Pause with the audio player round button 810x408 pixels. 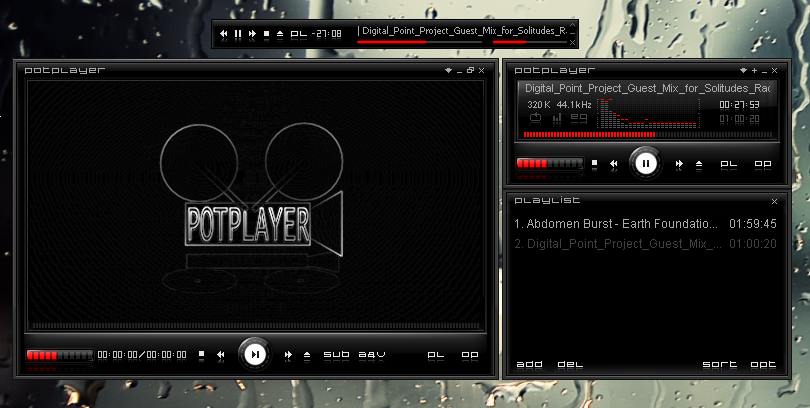coord(646,164)
